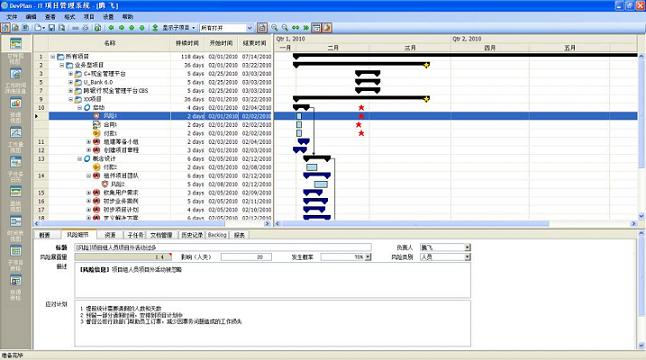Image resolution: width=646 pixels, height=360 pixels.
Task: Click the wrench settings icon in toolbar
Action: [x=327, y=28]
